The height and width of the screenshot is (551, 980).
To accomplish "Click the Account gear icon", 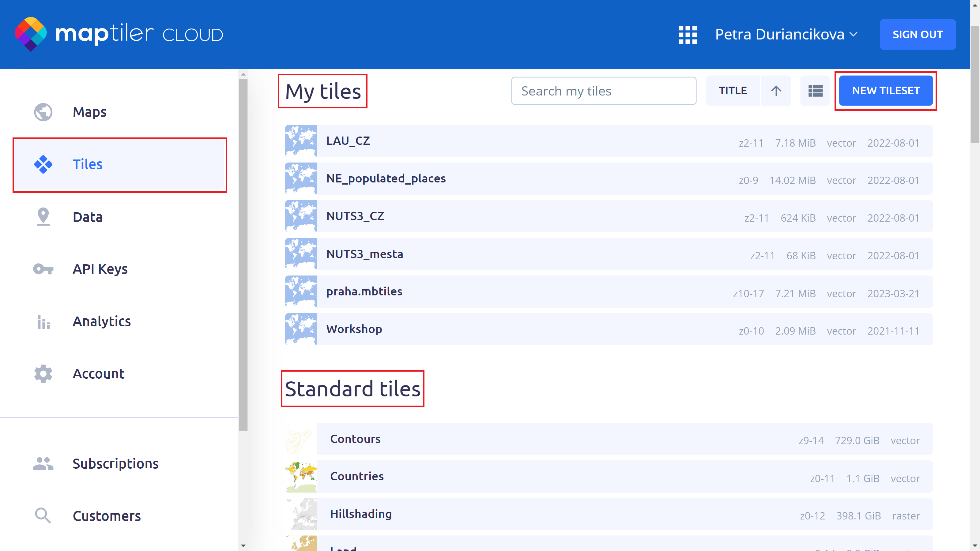I will click(43, 374).
